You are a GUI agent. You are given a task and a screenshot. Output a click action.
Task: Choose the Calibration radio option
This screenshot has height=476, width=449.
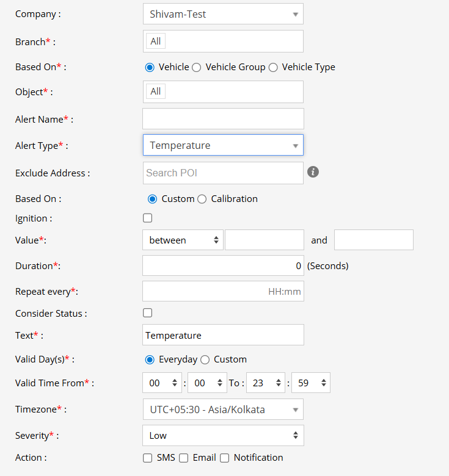pos(202,199)
